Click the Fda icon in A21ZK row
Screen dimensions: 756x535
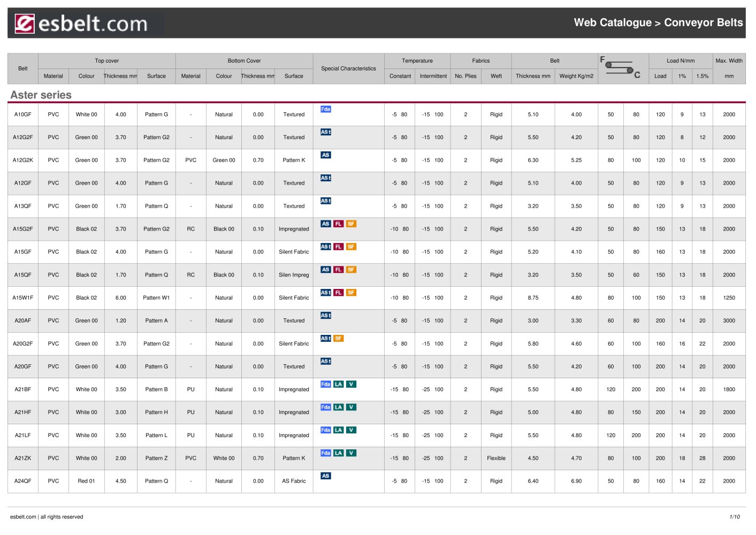(x=325, y=453)
